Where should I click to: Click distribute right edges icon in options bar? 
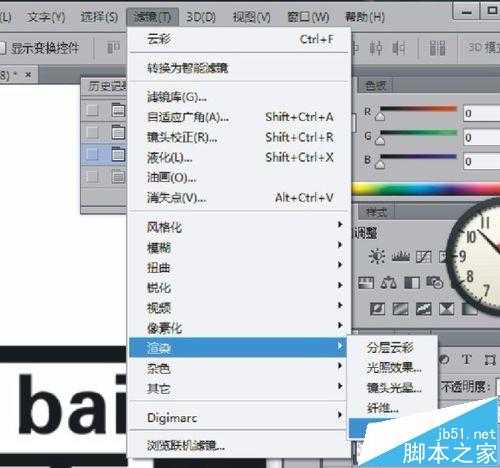point(399,49)
